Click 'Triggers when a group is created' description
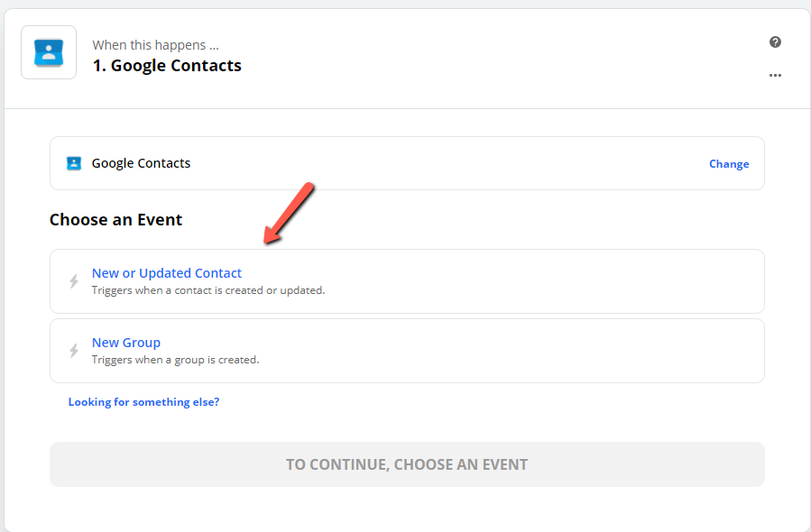The width and height of the screenshot is (811, 532). [x=175, y=360]
